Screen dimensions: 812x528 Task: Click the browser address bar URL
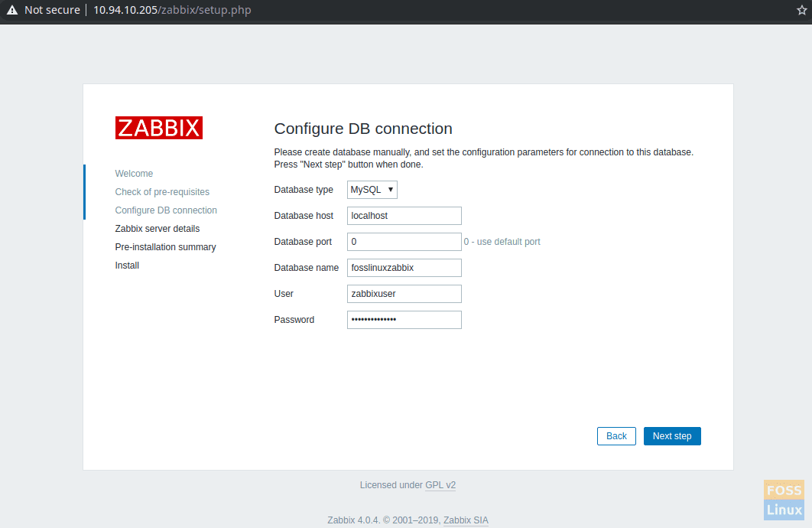[172, 10]
